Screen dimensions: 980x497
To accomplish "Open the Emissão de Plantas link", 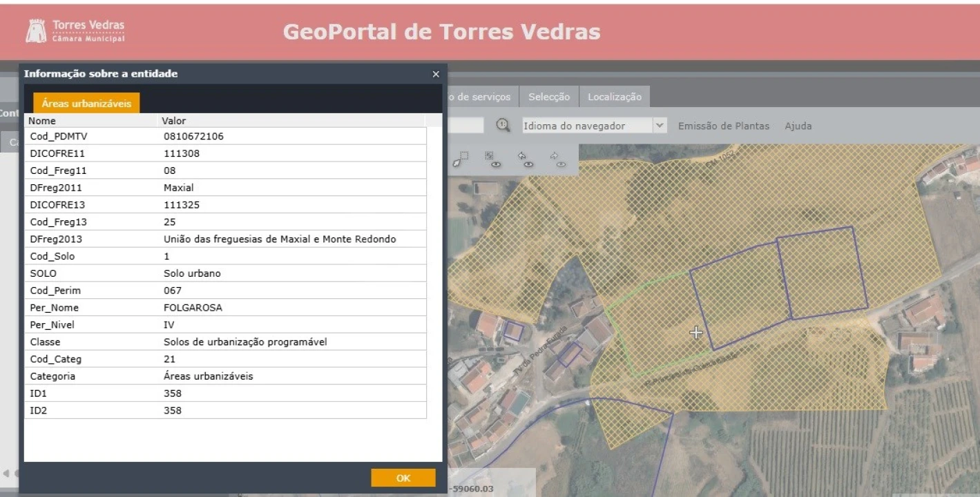I will pos(723,126).
